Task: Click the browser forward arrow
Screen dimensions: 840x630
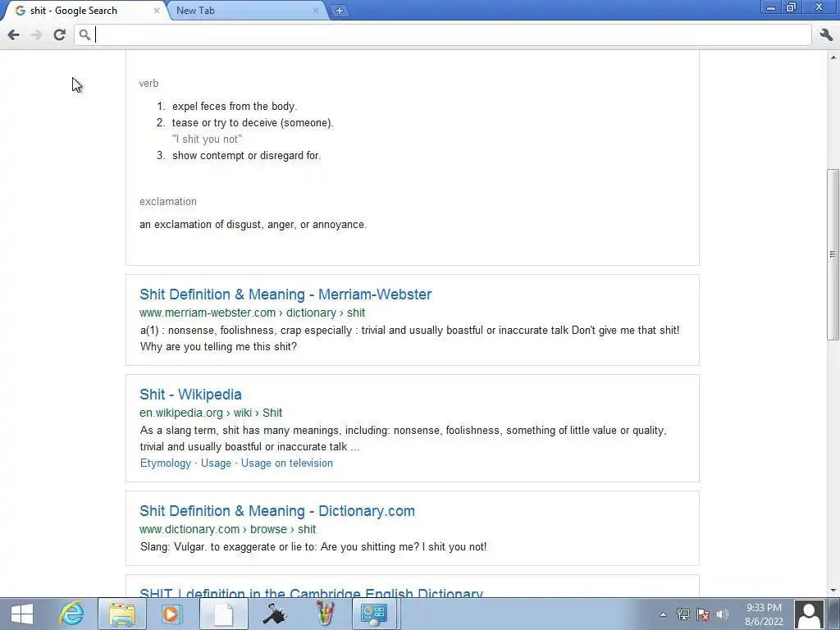Action: [36, 35]
